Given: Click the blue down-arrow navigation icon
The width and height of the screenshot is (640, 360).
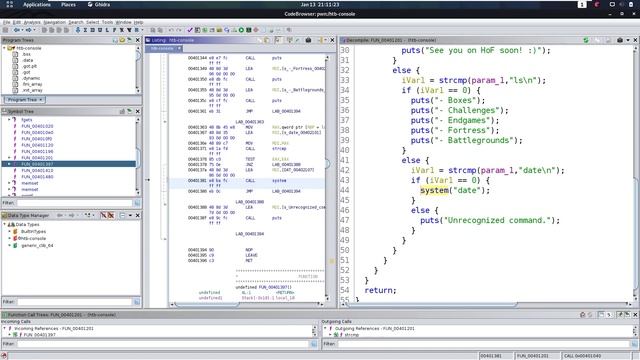Looking at the screenshot, I should (78, 30).
